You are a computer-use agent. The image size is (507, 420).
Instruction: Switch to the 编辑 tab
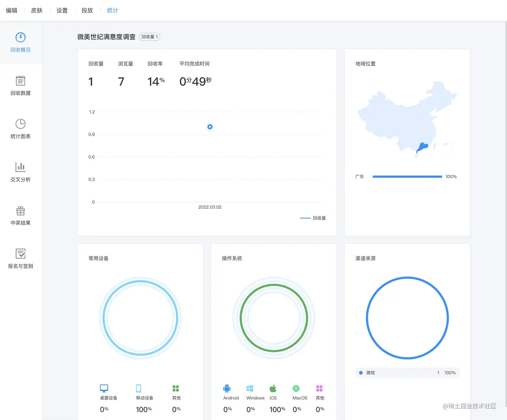[x=11, y=10]
